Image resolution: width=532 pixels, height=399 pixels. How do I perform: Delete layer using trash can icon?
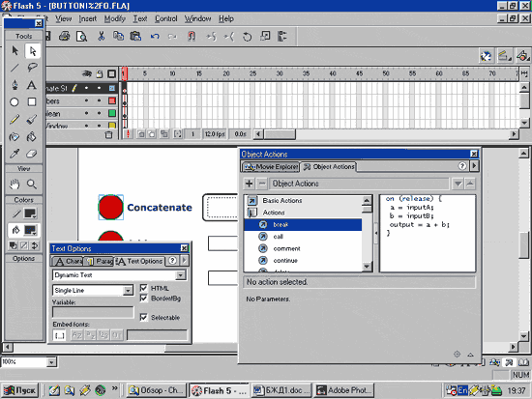(108, 135)
